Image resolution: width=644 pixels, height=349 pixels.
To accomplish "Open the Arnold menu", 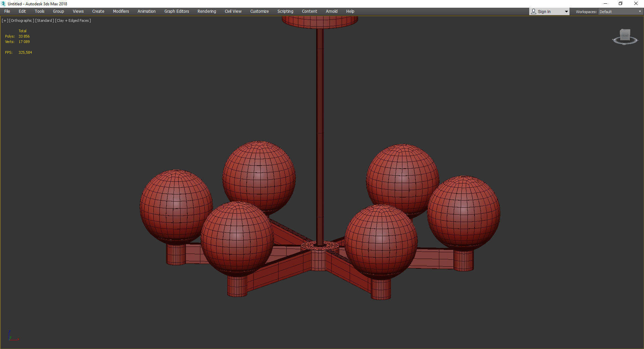I will (332, 11).
